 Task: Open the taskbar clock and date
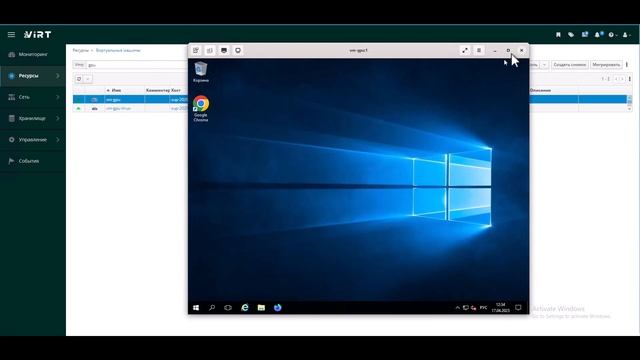500,308
